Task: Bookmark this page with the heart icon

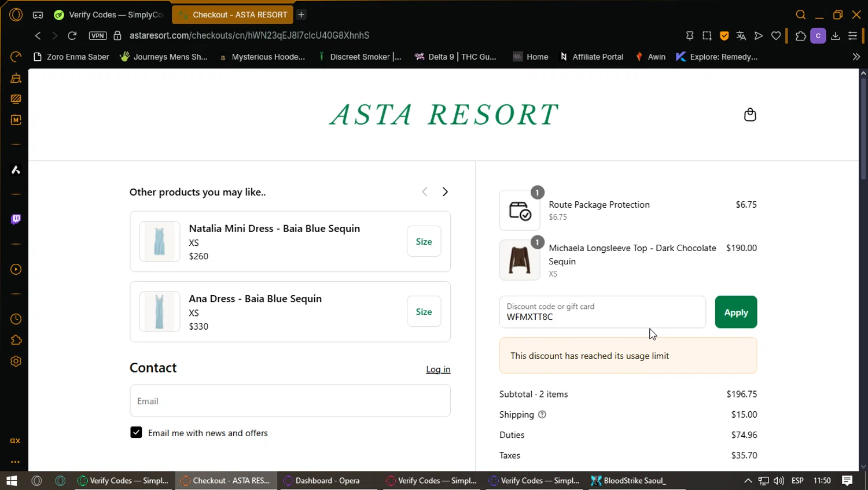Action: pos(776,36)
